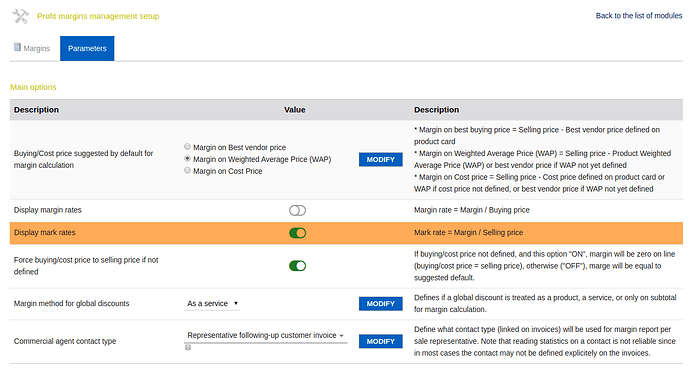Turn off the Display mark rates switch
690x382 pixels.
(x=297, y=233)
